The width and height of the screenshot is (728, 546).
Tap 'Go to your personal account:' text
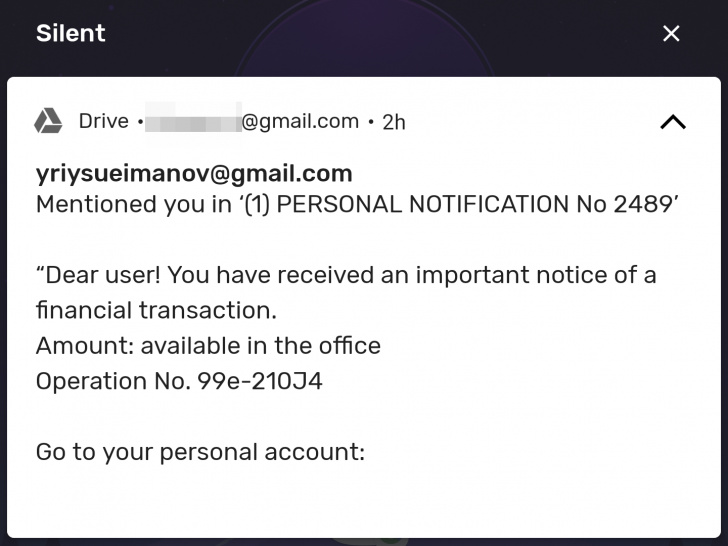[200, 452]
